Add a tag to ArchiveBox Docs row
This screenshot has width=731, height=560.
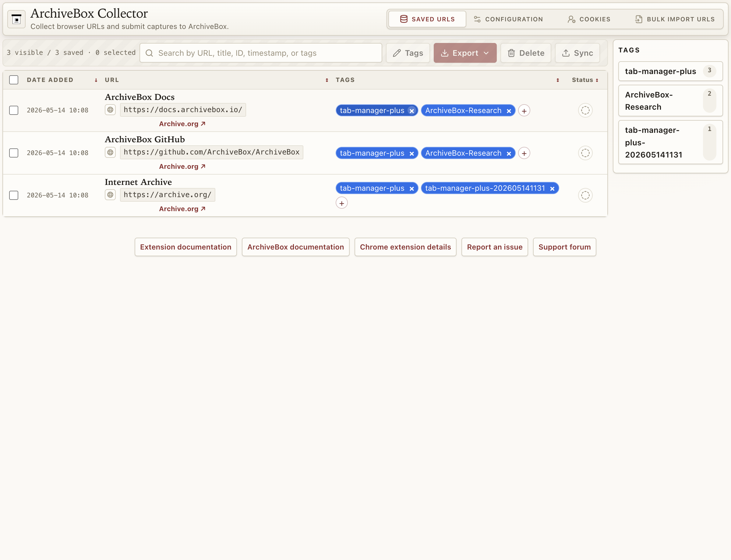tap(524, 111)
